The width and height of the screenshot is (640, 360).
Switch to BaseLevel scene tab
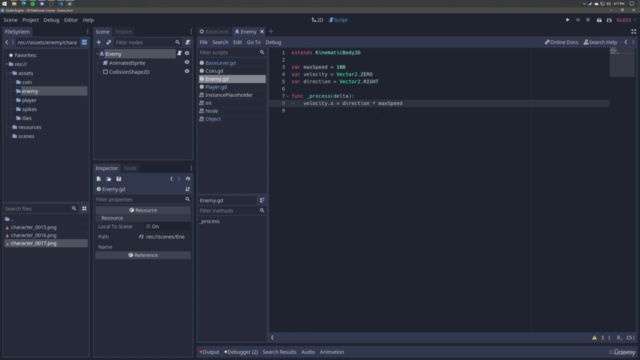click(214, 32)
